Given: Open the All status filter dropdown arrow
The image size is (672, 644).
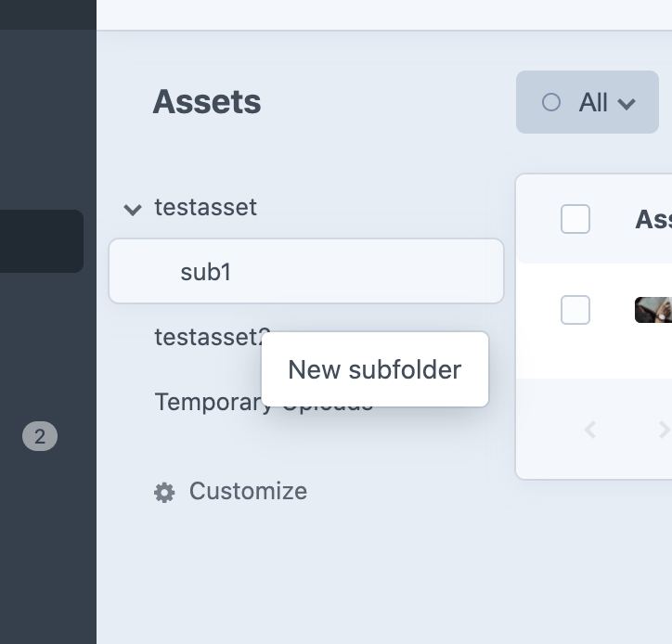Looking at the screenshot, I should pyautogui.click(x=627, y=103).
